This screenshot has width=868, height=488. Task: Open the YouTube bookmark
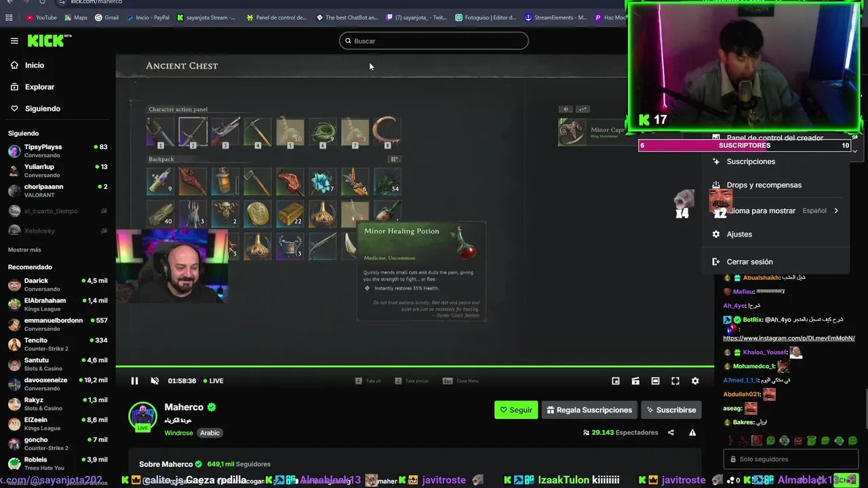tap(41, 18)
